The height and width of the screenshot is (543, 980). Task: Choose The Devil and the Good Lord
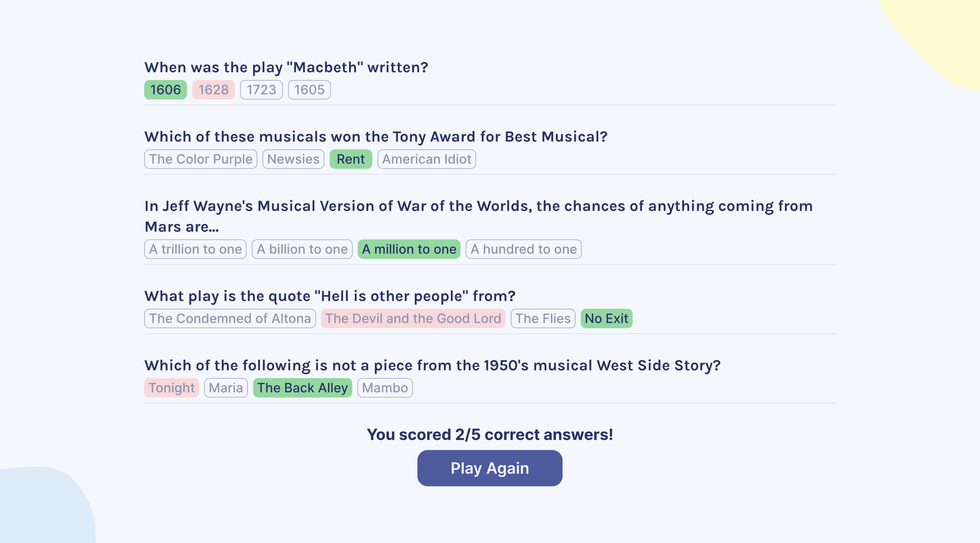click(x=413, y=318)
